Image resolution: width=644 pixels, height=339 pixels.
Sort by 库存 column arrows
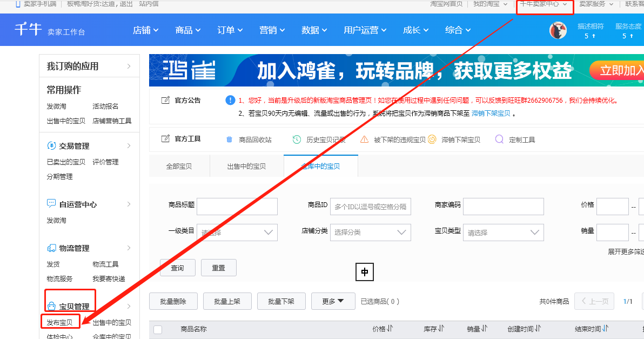pos(441,329)
